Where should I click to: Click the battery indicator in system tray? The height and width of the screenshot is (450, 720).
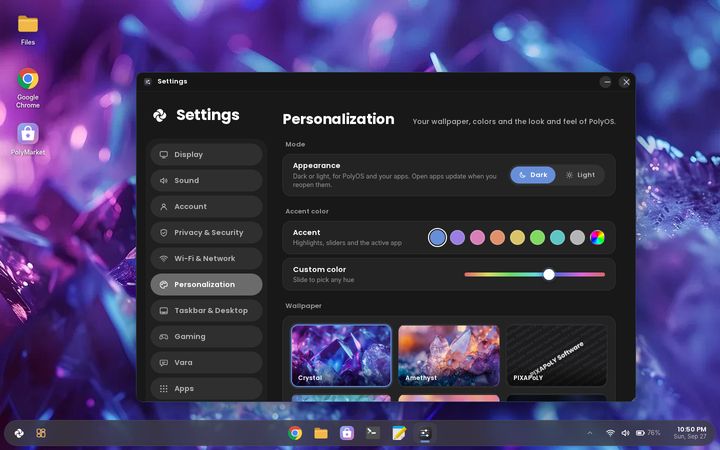point(648,433)
